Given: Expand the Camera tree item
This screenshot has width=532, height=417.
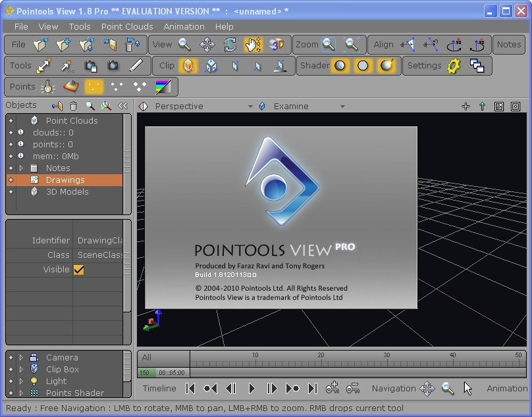Looking at the screenshot, I should pyautogui.click(x=21, y=358).
